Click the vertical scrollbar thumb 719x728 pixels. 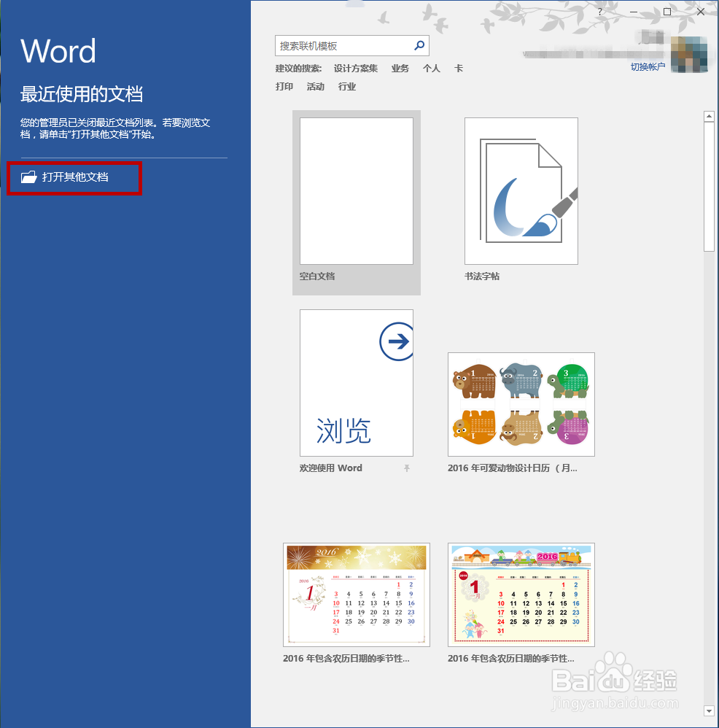click(x=709, y=187)
